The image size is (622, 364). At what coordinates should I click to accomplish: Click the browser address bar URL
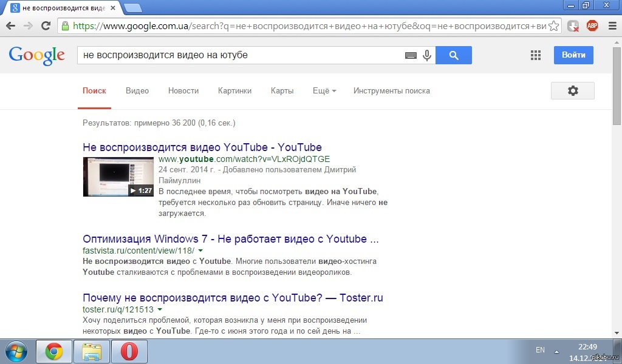click(309, 26)
